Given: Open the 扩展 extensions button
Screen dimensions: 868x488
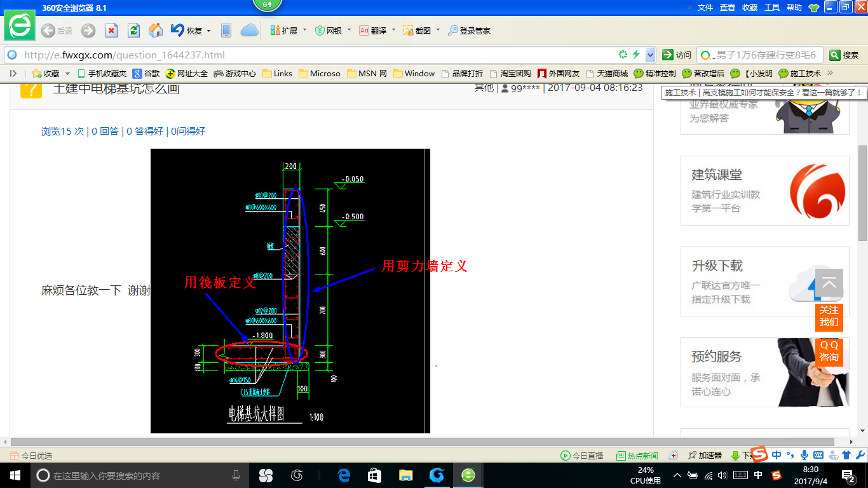Looking at the screenshot, I should [x=284, y=30].
